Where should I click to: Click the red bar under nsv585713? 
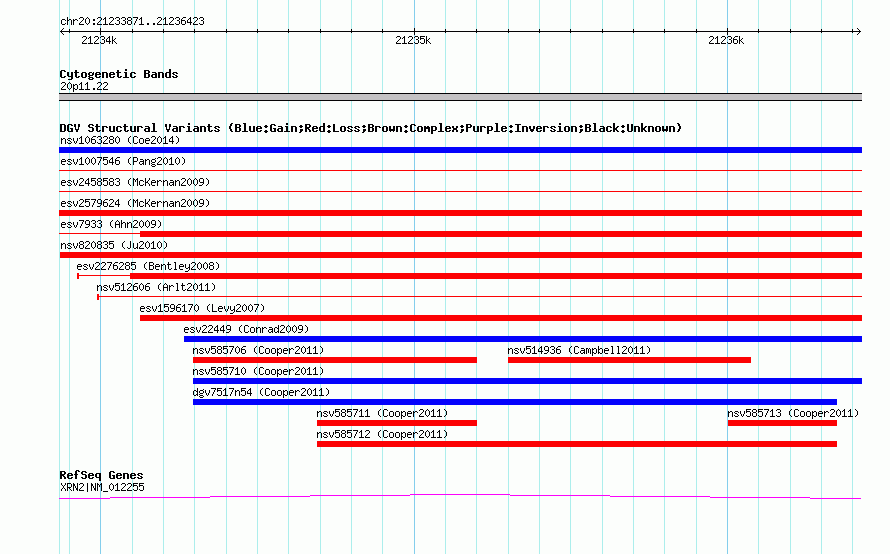click(x=782, y=423)
